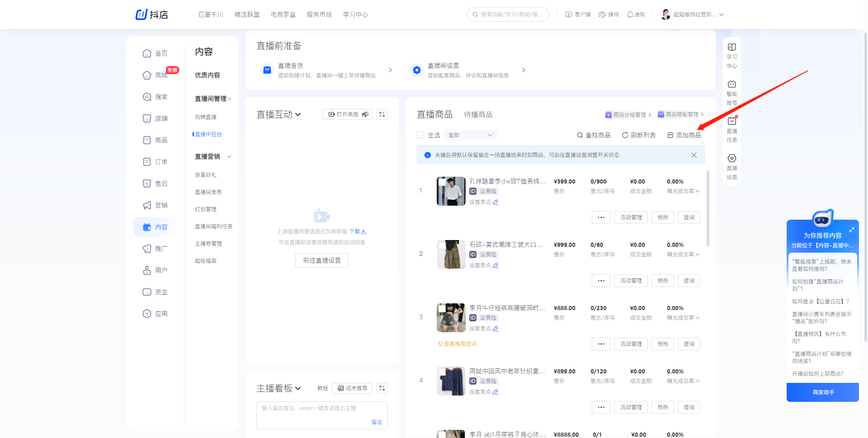Expand the 主播看板 panel dropdown

[x=298, y=389]
